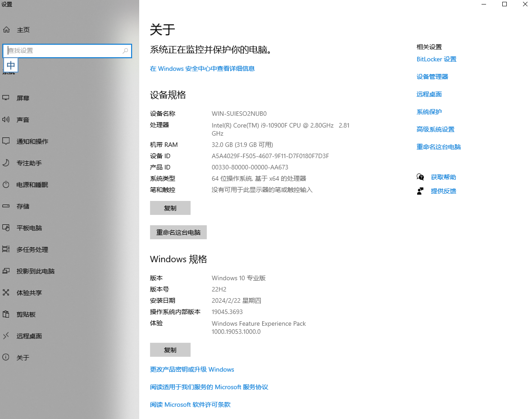The width and height of the screenshot is (532, 419).
Task: Click product ID 00330-80000-00000-AA673
Action: tap(250, 167)
